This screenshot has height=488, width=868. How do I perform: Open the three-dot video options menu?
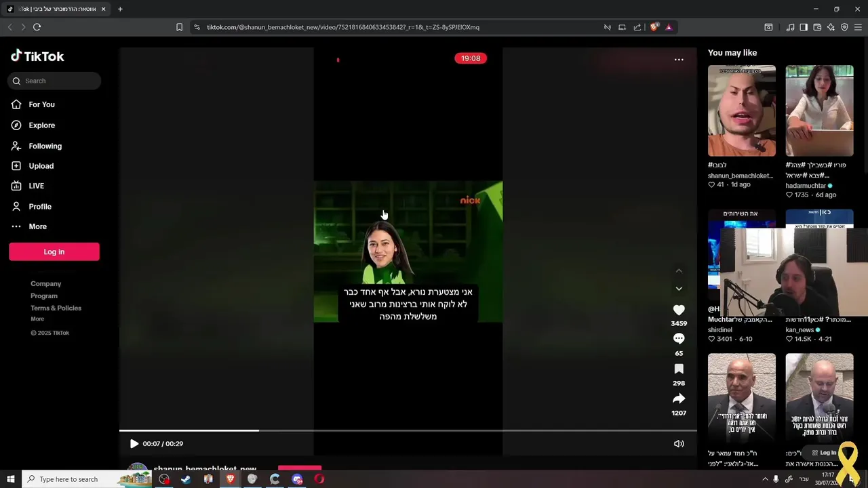pos(679,60)
